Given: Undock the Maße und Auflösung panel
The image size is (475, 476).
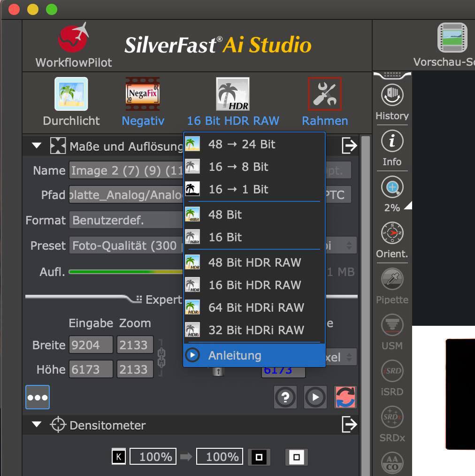Looking at the screenshot, I should click(349, 146).
